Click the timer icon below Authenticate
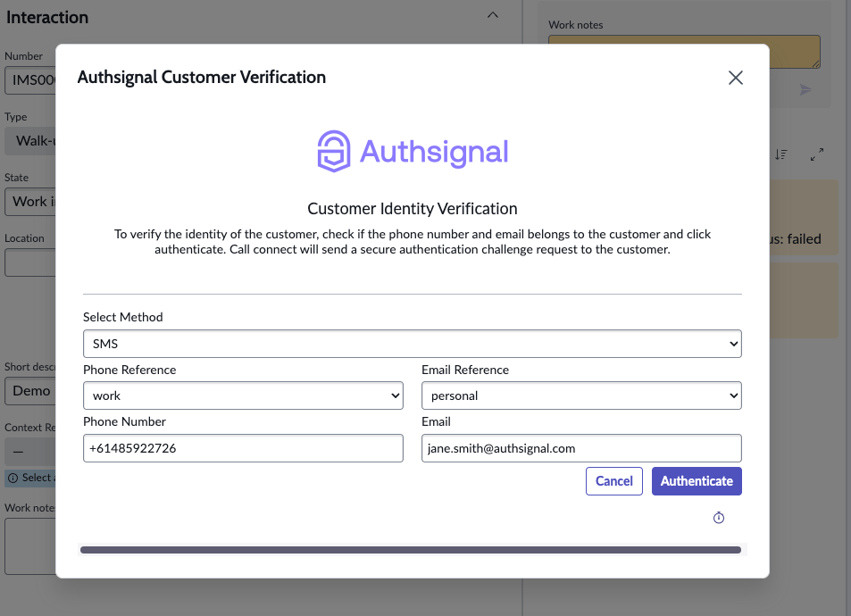 click(719, 518)
